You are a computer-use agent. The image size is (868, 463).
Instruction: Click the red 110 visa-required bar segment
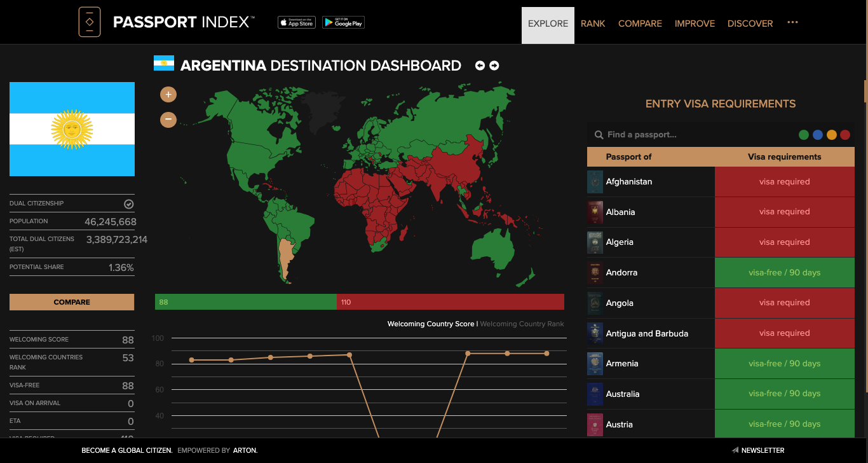(x=451, y=302)
